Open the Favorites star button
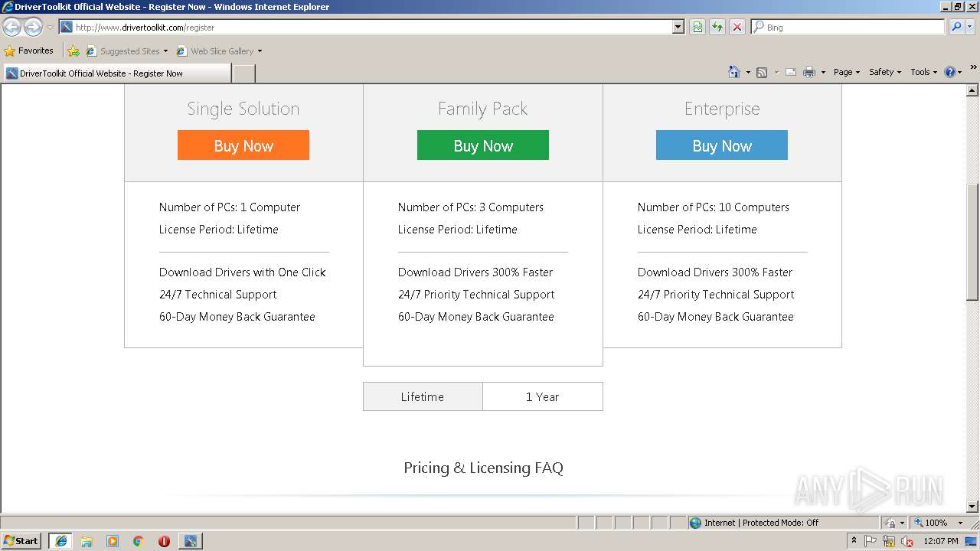 click(x=29, y=51)
